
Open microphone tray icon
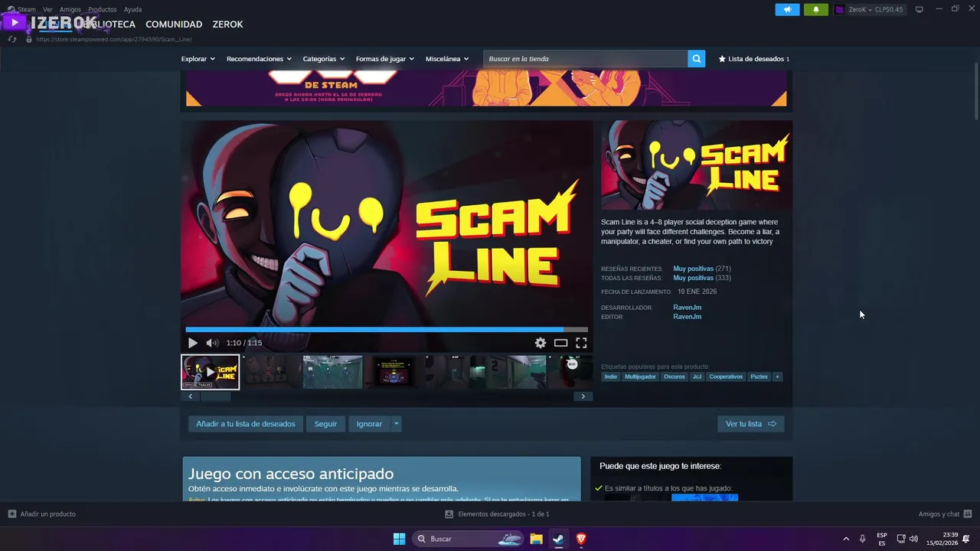click(x=863, y=539)
